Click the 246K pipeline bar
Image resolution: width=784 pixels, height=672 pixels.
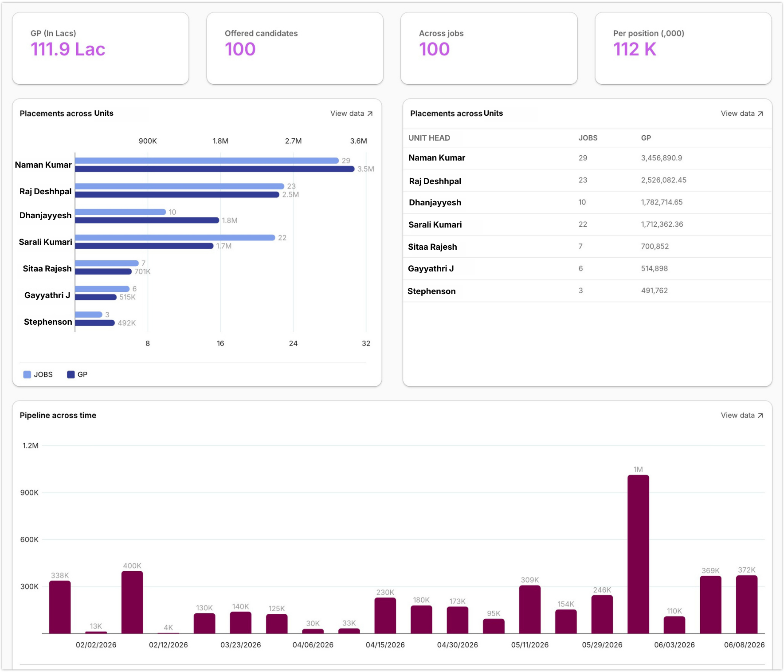click(x=602, y=614)
